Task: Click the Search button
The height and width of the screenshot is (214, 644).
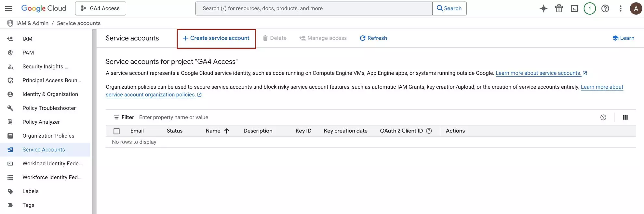Action: pos(449,8)
